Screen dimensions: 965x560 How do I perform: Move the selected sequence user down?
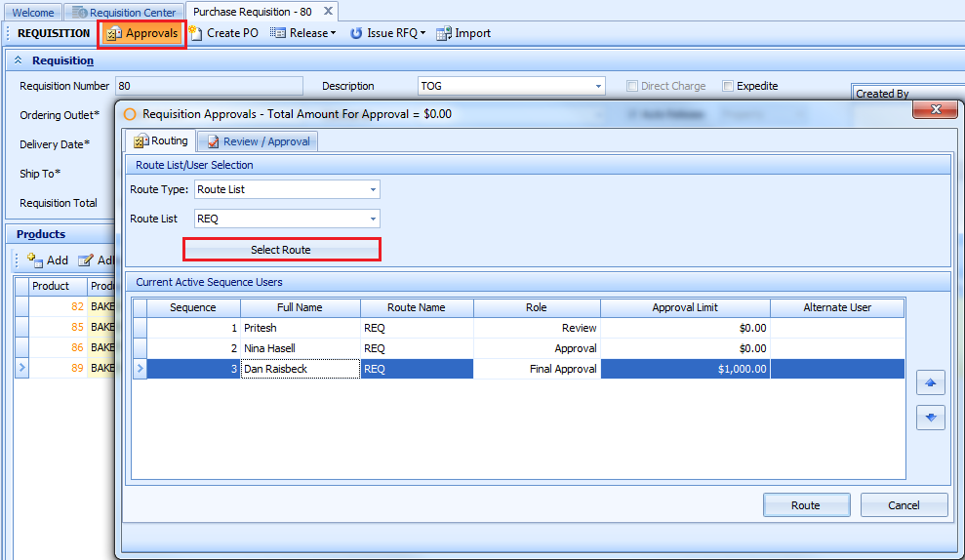[930, 418]
